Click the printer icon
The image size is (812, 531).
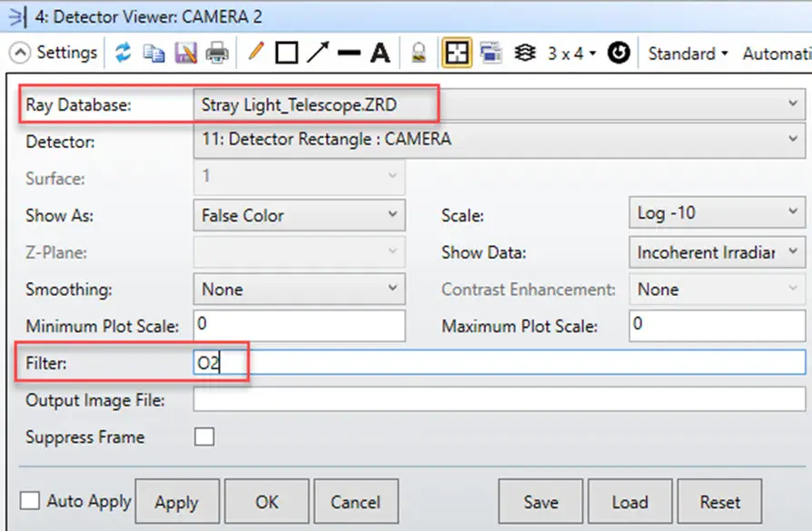coord(217,54)
